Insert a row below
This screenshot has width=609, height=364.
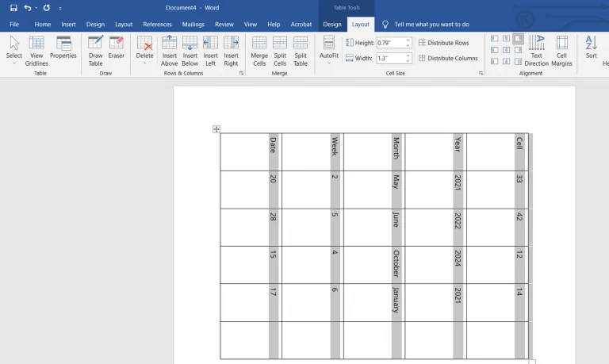pos(190,51)
